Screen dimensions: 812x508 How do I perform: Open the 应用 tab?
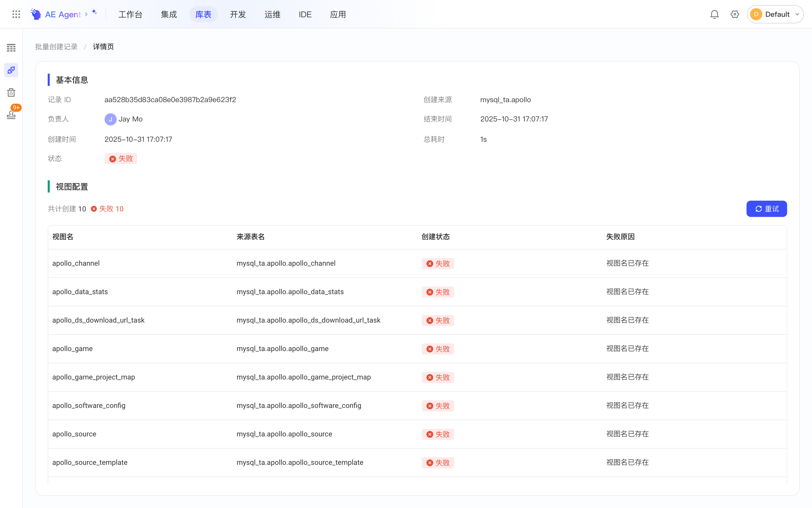click(338, 14)
